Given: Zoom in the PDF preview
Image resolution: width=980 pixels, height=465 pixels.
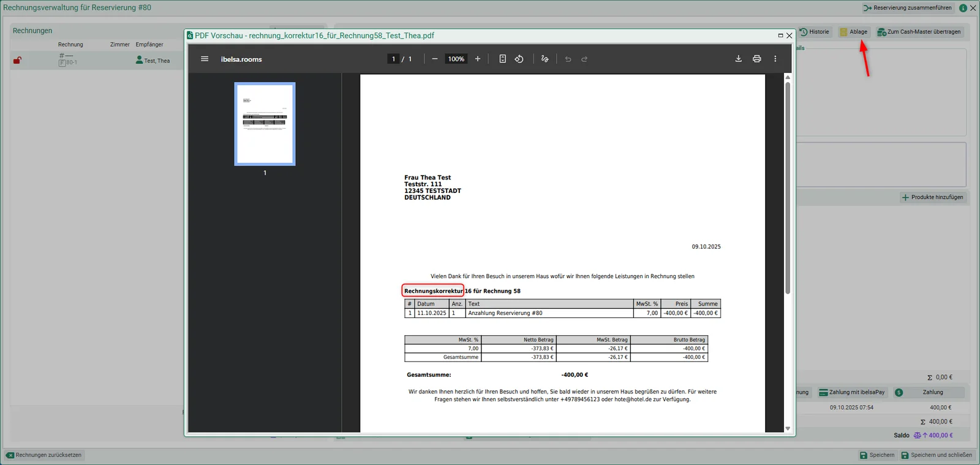Looking at the screenshot, I should 478,59.
